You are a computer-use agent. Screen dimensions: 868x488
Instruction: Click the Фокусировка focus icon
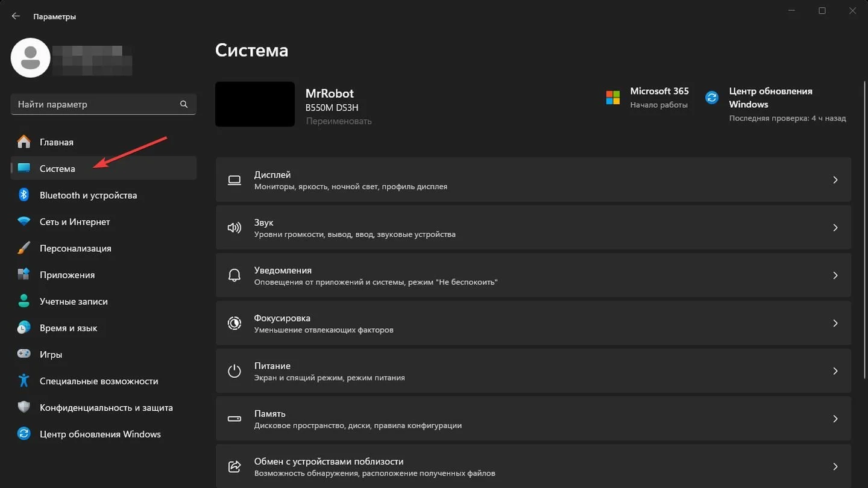pos(234,324)
